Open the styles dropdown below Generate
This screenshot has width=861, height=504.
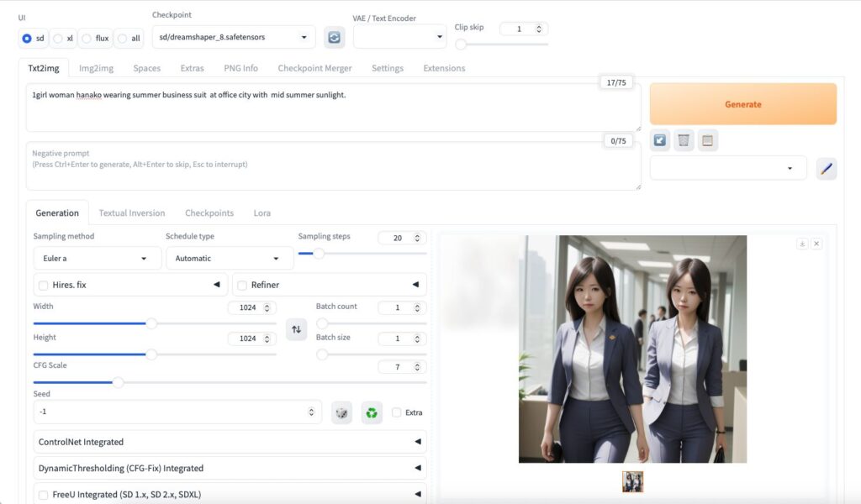click(x=728, y=168)
